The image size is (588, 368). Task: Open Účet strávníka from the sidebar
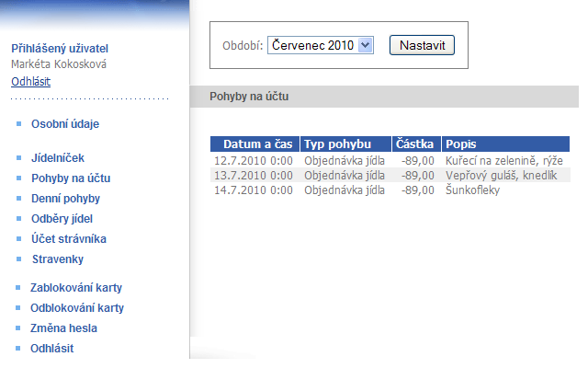pyautogui.click(x=69, y=239)
